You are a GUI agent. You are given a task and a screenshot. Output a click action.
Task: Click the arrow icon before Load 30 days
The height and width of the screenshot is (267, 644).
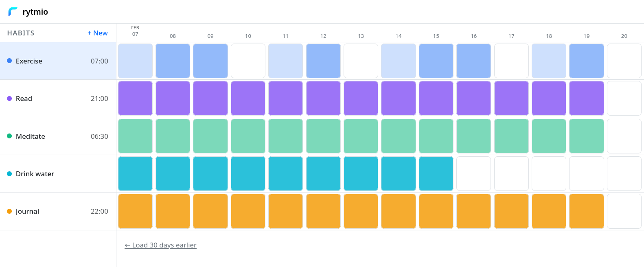point(127,245)
